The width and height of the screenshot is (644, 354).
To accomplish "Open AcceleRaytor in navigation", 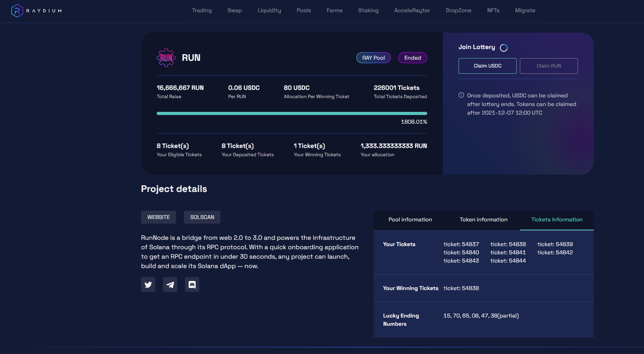I will pyautogui.click(x=412, y=11).
